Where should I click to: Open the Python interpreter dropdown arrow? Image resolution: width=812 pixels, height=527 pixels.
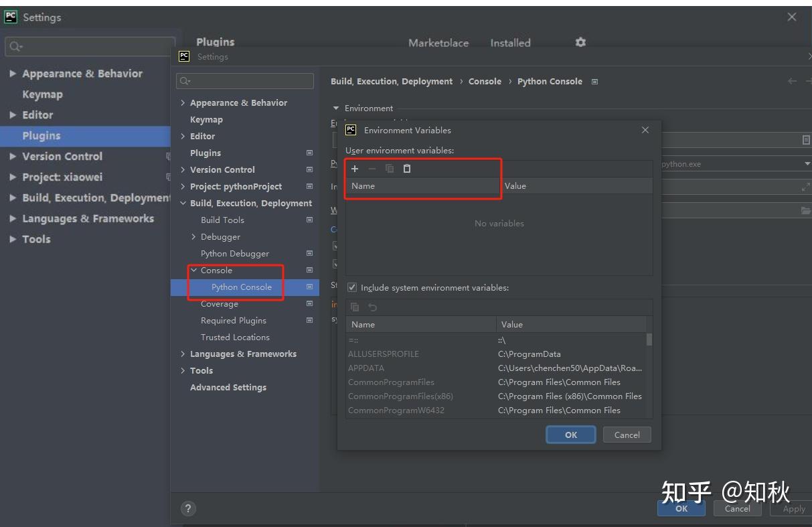807,164
